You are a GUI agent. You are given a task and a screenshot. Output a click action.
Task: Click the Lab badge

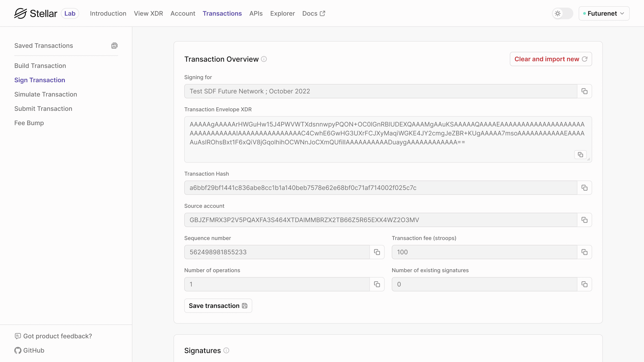point(70,13)
